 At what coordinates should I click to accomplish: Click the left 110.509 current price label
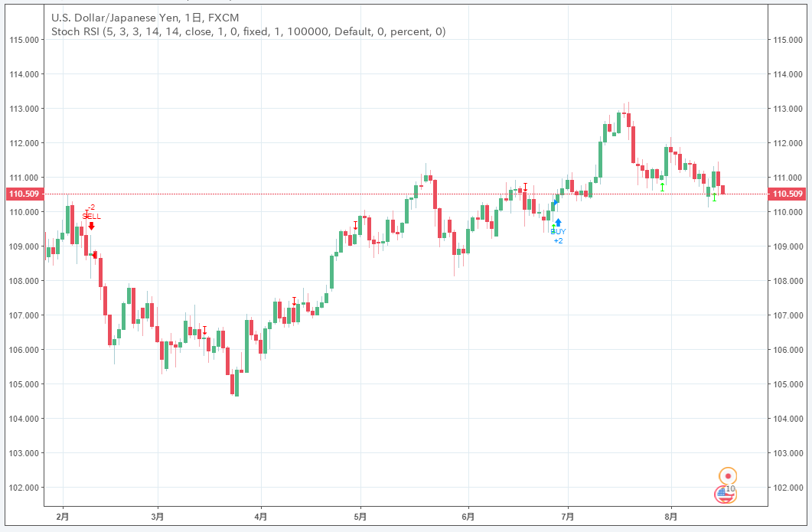(24, 194)
